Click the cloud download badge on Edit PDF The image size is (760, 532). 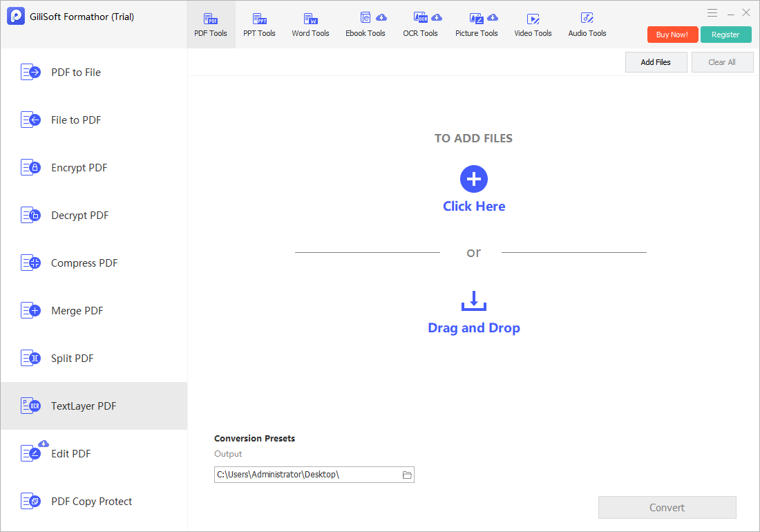click(x=44, y=444)
